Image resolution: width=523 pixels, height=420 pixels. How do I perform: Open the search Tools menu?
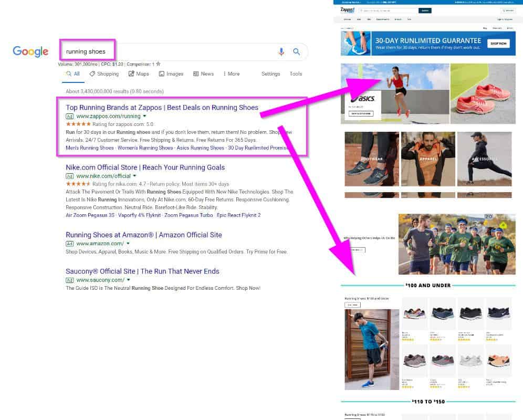coord(296,73)
